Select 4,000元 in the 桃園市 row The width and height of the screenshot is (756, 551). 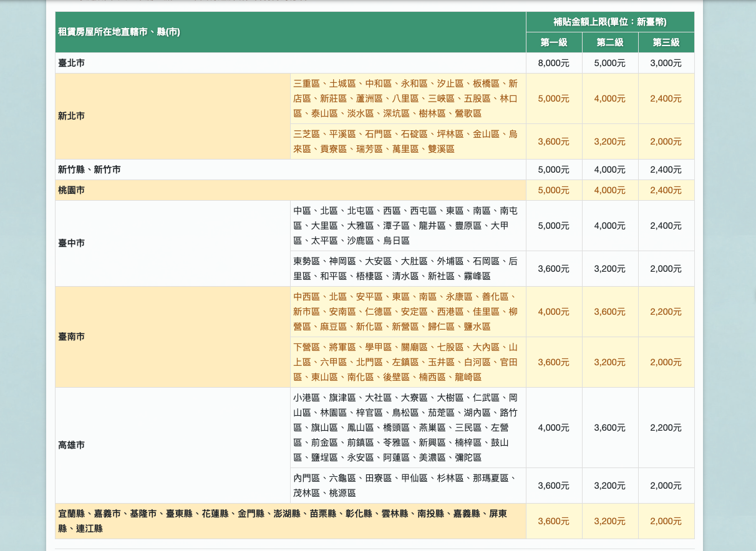click(x=610, y=190)
